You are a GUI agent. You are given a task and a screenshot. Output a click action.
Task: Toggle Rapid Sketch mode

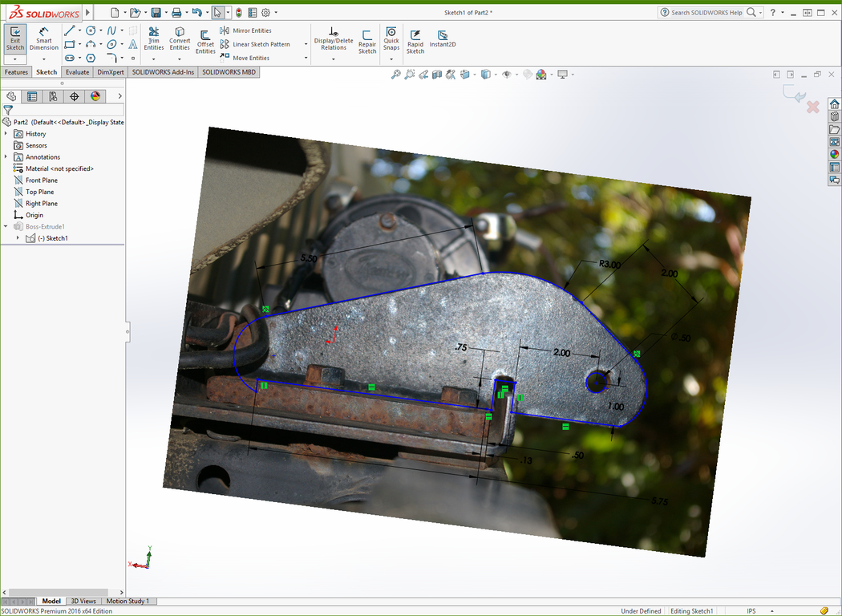(415, 42)
